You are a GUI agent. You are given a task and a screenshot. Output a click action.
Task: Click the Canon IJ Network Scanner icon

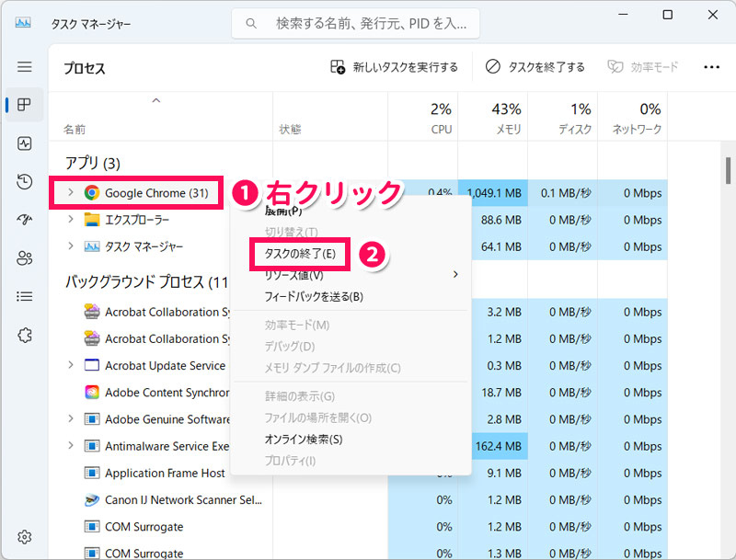point(91,500)
